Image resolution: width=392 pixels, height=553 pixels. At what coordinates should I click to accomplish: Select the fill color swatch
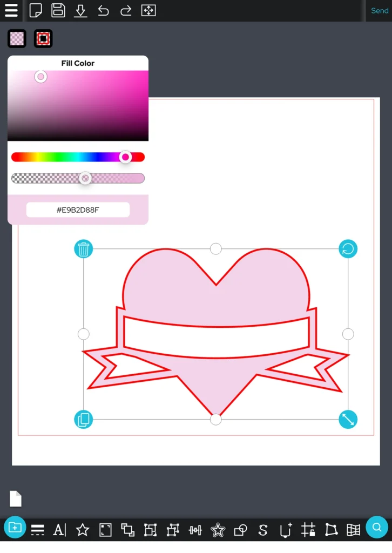(17, 38)
